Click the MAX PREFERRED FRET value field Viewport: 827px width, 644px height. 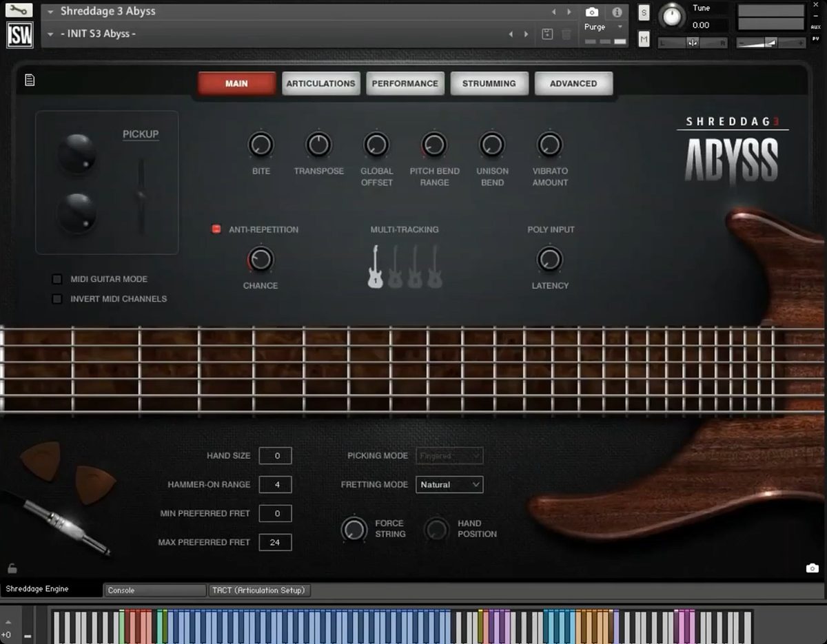coord(275,543)
